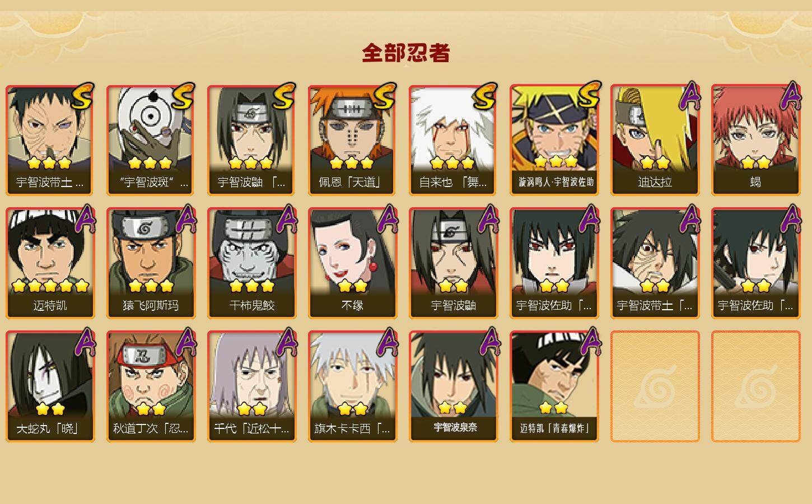Click the 全部忍者 title heading
This screenshot has height=504, width=812.
pyautogui.click(x=406, y=53)
